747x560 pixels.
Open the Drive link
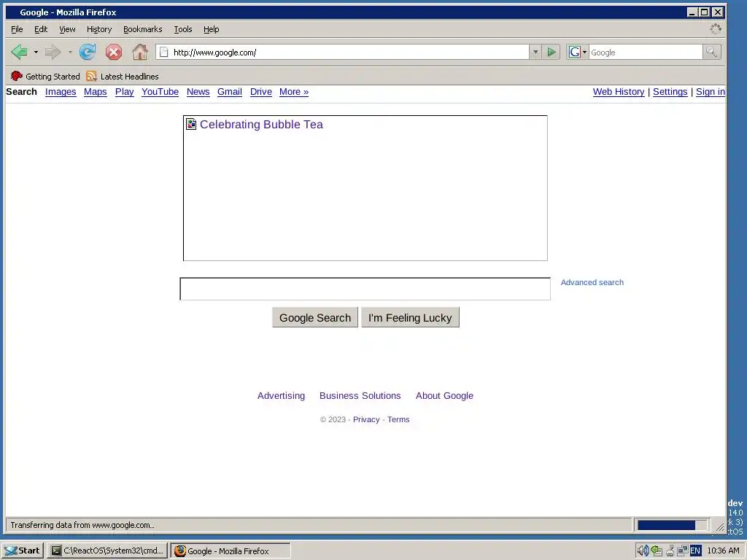[261, 92]
